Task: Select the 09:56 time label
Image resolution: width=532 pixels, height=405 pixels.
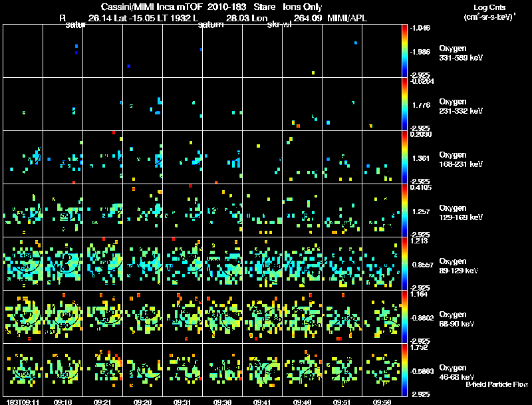Action: [x=382, y=401]
